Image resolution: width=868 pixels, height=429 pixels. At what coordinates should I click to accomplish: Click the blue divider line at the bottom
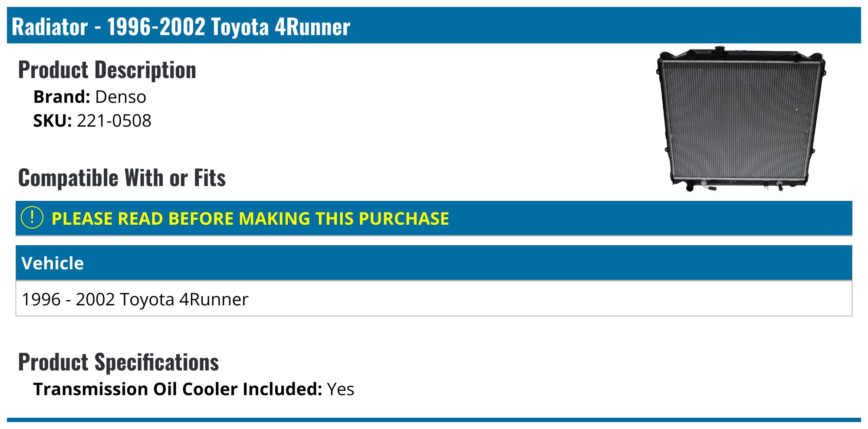434,419
